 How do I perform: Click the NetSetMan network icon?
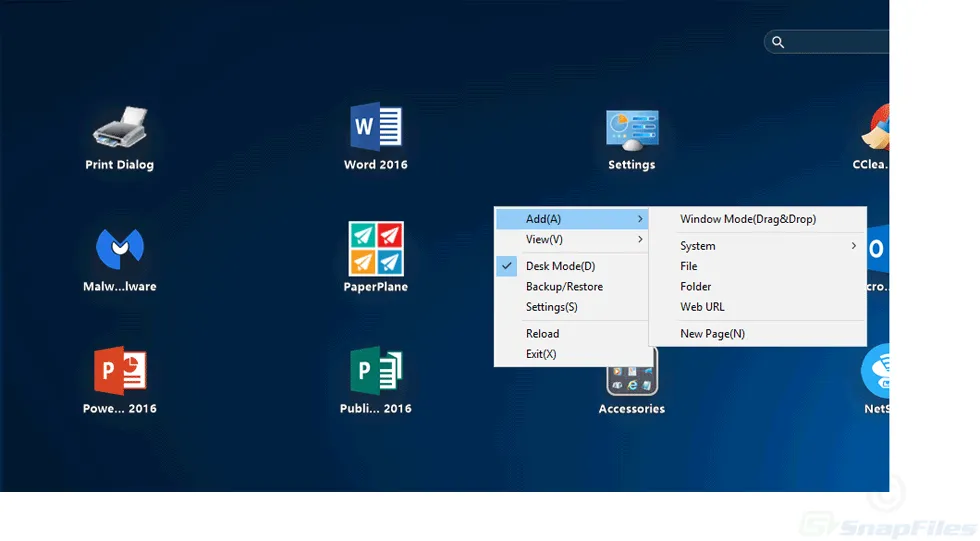[x=875, y=370]
